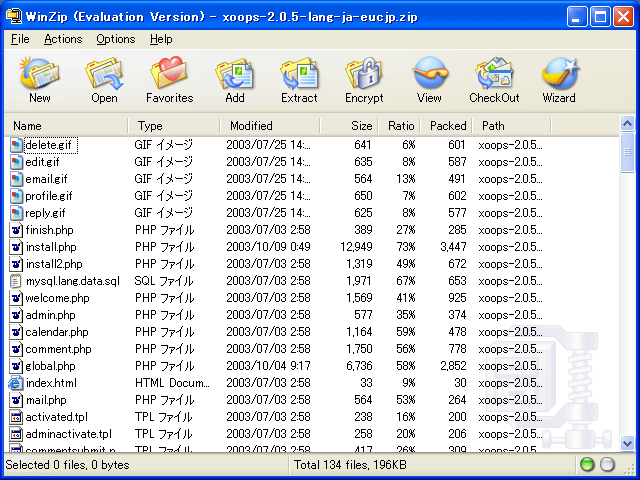Click the Add files toolbar icon
Viewport: 640px width, 480px height.
point(235,73)
